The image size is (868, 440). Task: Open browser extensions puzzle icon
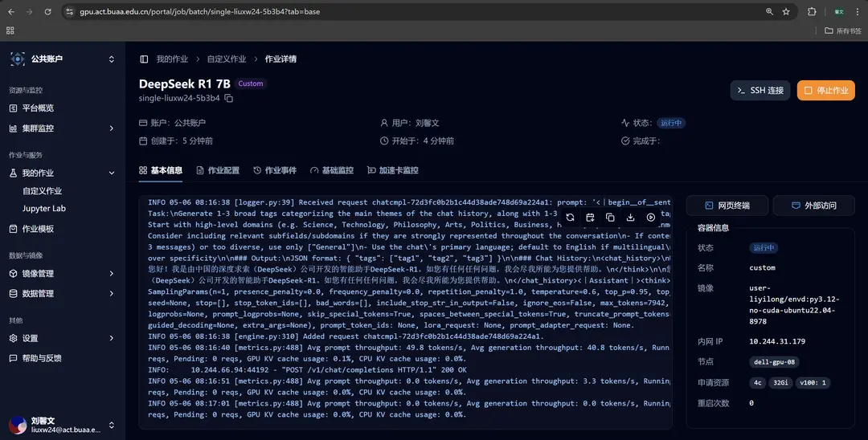pyautogui.click(x=812, y=11)
